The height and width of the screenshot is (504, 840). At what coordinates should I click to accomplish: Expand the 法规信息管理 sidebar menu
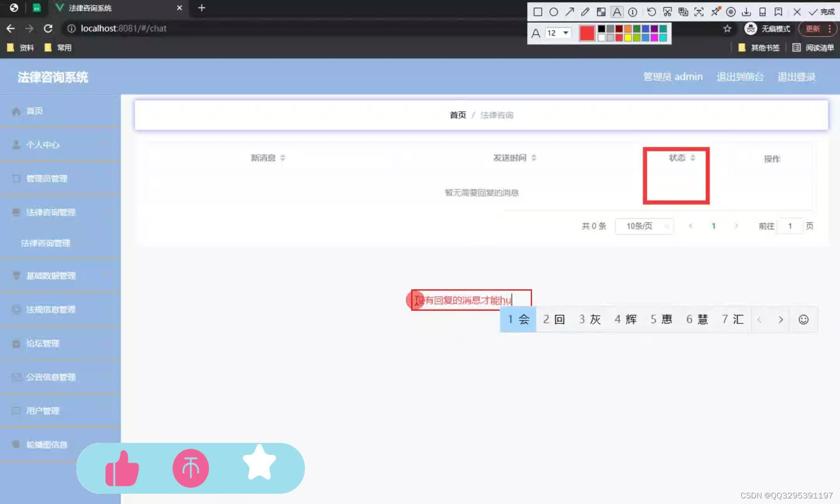[x=60, y=309]
